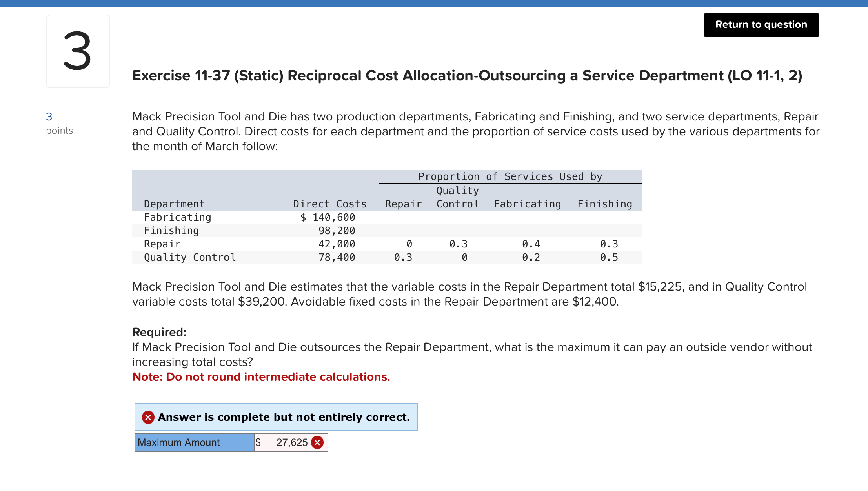The image size is (868, 491).
Task: Click the Return to question button
Action: tap(761, 24)
